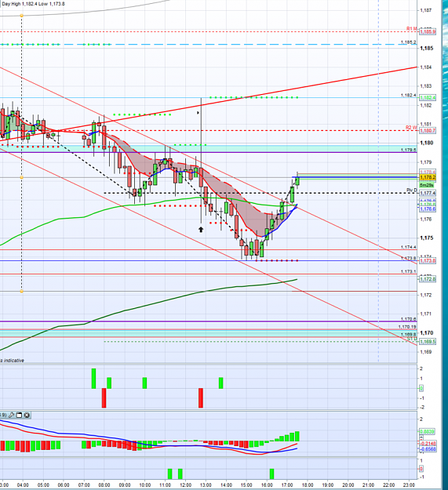Click the yellow anchor point at the bottom of the dashed vertical line
Viewport: 448px width, 490px height.
[21, 291]
